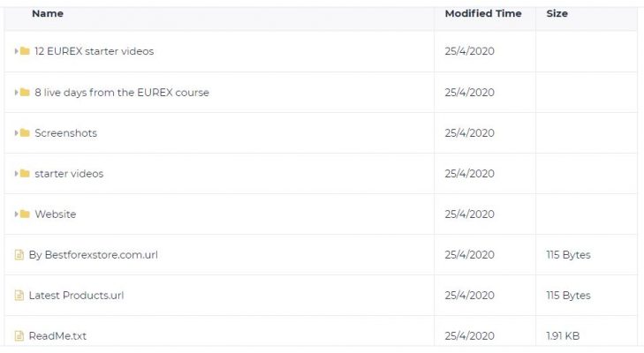
Task: Click the starter videos folder icon
Action: pos(25,173)
